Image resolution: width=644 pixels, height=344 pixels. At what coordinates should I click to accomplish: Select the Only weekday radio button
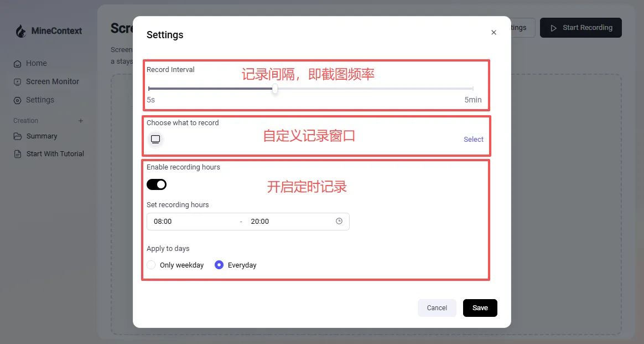pyautogui.click(x=151, y=265)
